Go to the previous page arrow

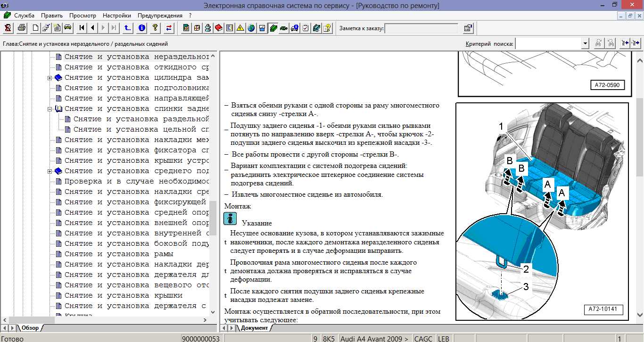coord(93,28)
